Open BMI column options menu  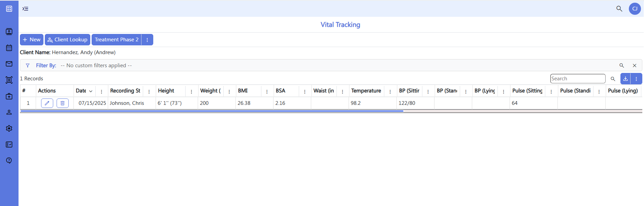267,91
